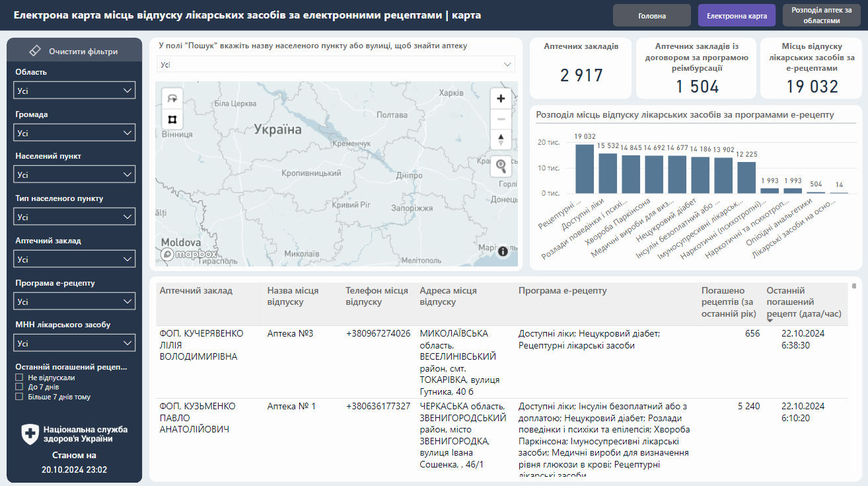Image resolution: width=868 pixels, height=486 pixels.
Task: Expand the Програма е-рецепту dropdown
Action: (74, 301)
